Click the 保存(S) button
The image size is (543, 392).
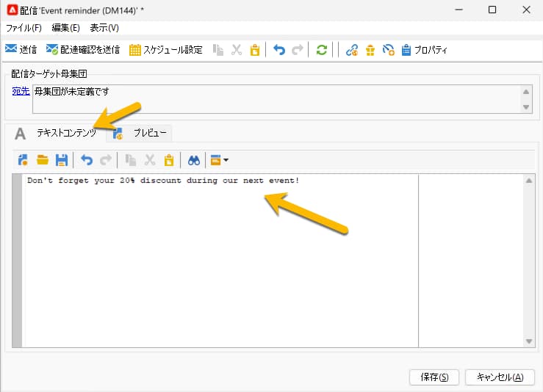434,377
